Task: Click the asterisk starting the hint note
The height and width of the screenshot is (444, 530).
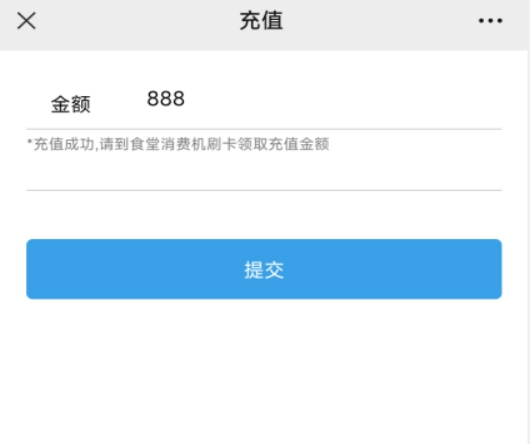Action: pos(30,141)
